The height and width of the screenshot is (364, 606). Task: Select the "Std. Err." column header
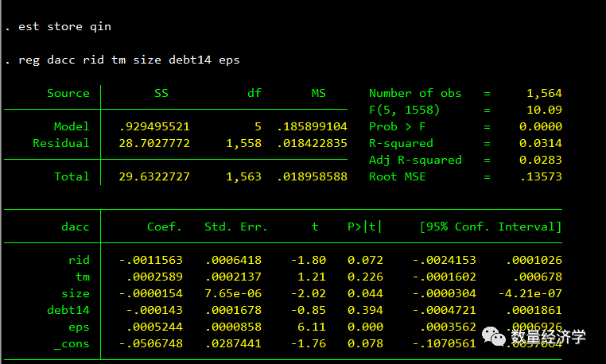click(235, 227)
